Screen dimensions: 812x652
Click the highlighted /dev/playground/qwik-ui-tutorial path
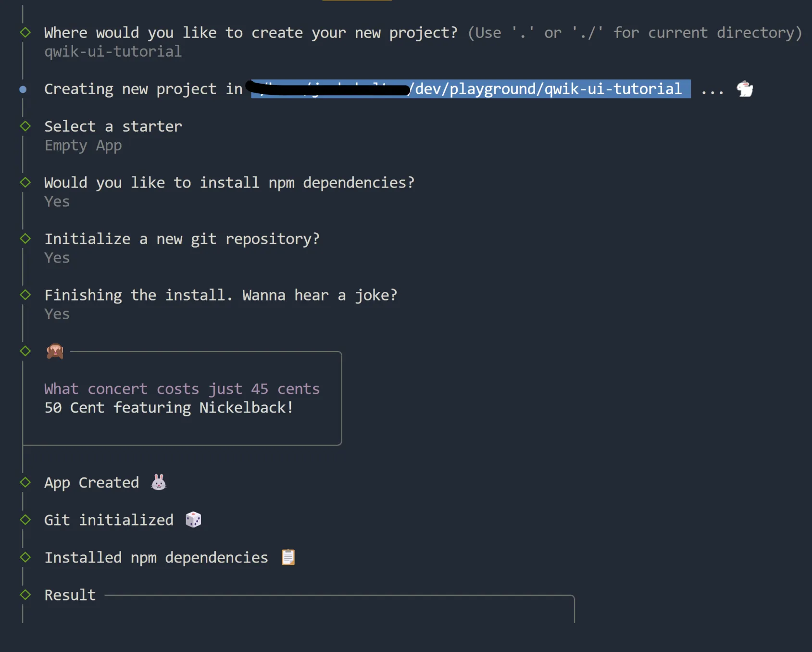tap(548, 89)
